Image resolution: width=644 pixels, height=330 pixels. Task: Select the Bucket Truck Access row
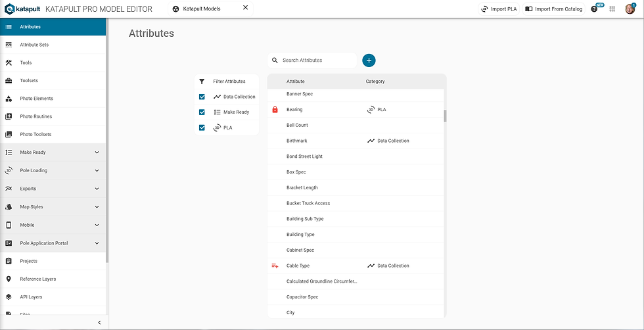[x=356, y=203]
